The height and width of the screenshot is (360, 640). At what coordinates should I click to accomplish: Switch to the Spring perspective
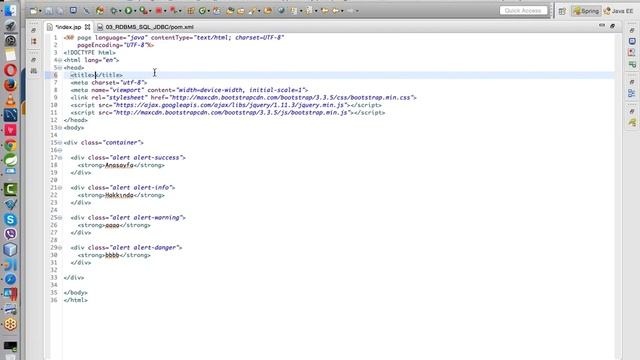click(586, 11)
